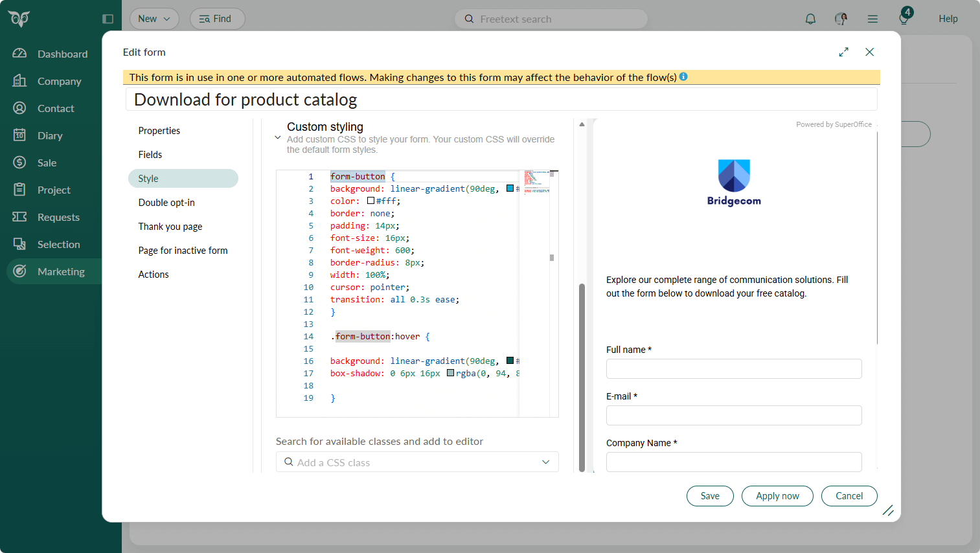This screenshot has width=980, height=553.
Task: Click the Apply now button
Action: point(777,495)
